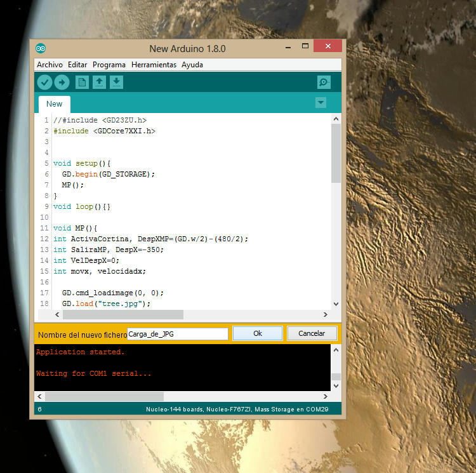
Task: Click the Open sketch up-arrow icon
Action: click(99, 83)
